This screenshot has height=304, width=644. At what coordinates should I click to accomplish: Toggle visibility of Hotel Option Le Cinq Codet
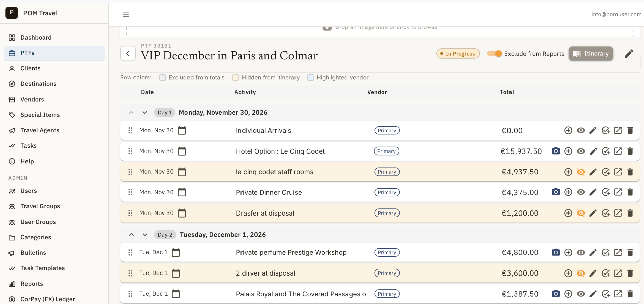point(581,151)
